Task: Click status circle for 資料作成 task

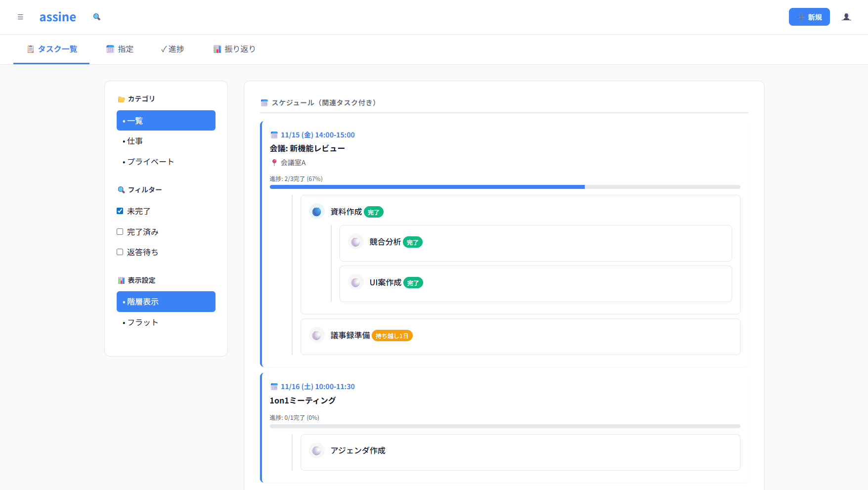Action: [x=317, y=212]
